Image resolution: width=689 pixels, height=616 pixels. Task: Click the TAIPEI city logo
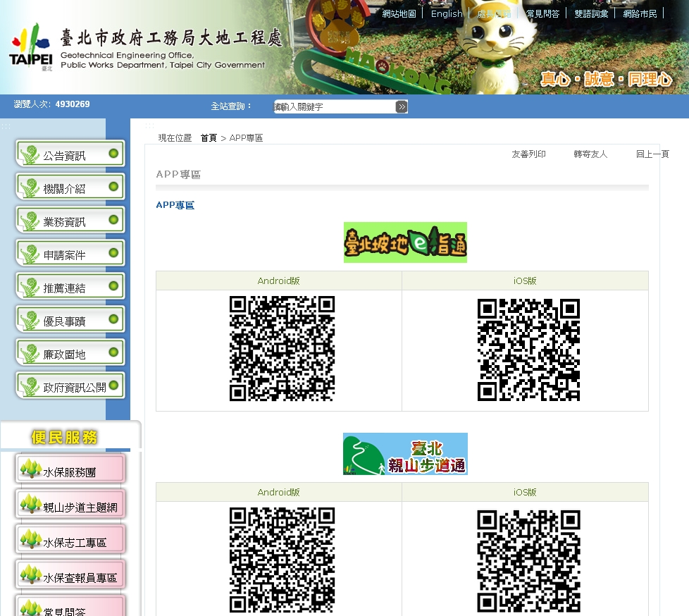click(x=31, y=48)
